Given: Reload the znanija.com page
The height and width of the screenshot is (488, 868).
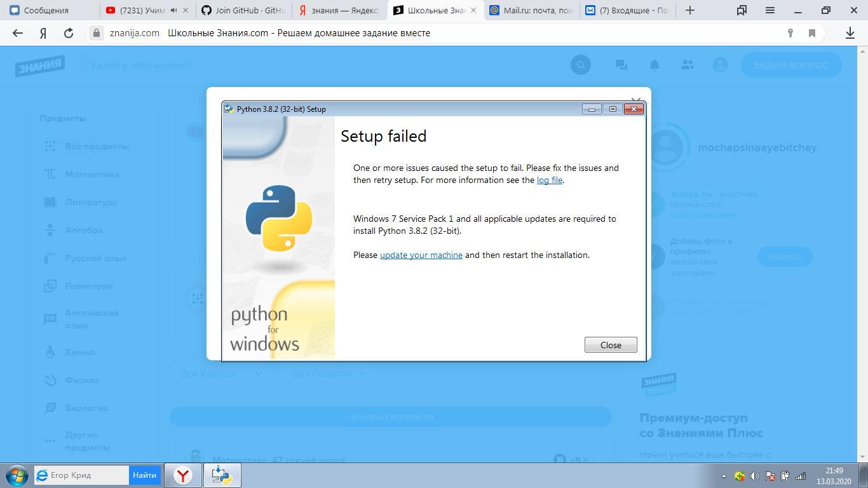Looking at the screenshot, I should 69,33.
